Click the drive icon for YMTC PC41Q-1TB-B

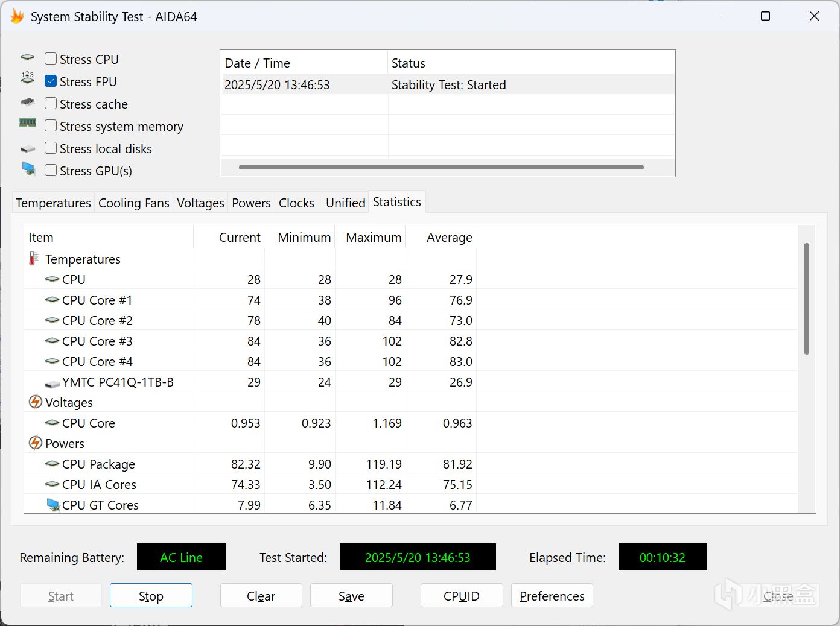coord(52,383)
